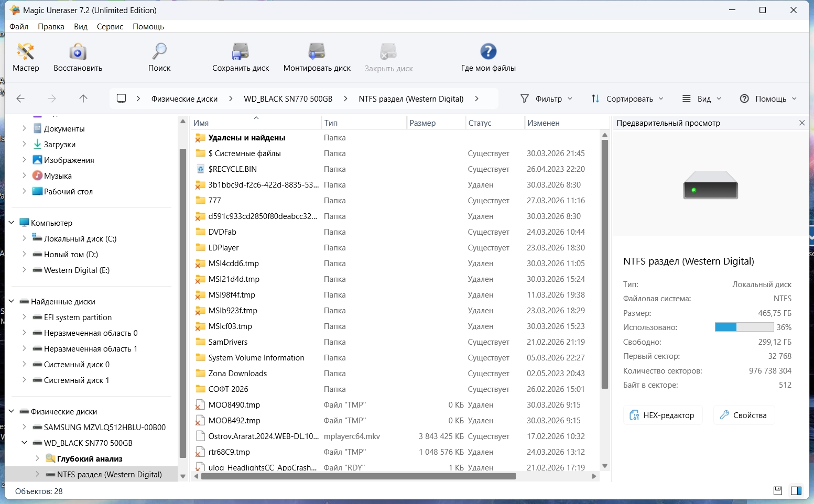Image resolution: width=814 pixels, height=504 pixels.
Task: Click the Компьютер monitor icon in tree
Action: (24, 223)
